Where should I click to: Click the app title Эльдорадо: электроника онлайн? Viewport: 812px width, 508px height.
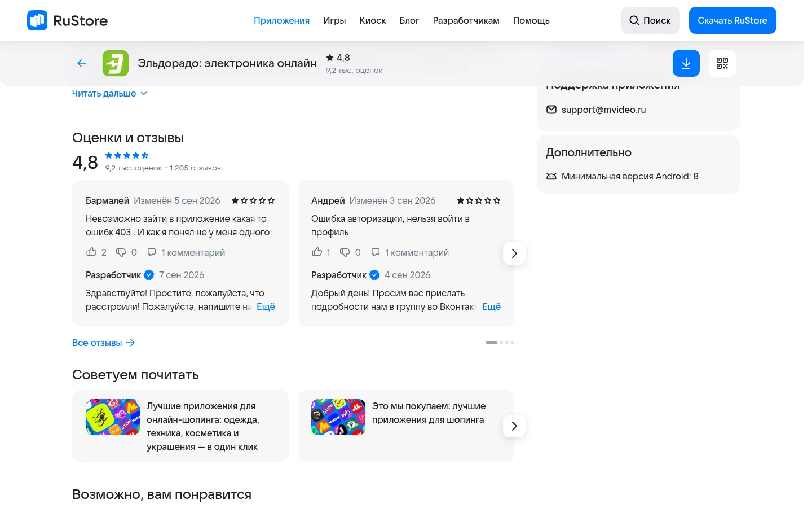pyautogui.click(x=227, y=63)
